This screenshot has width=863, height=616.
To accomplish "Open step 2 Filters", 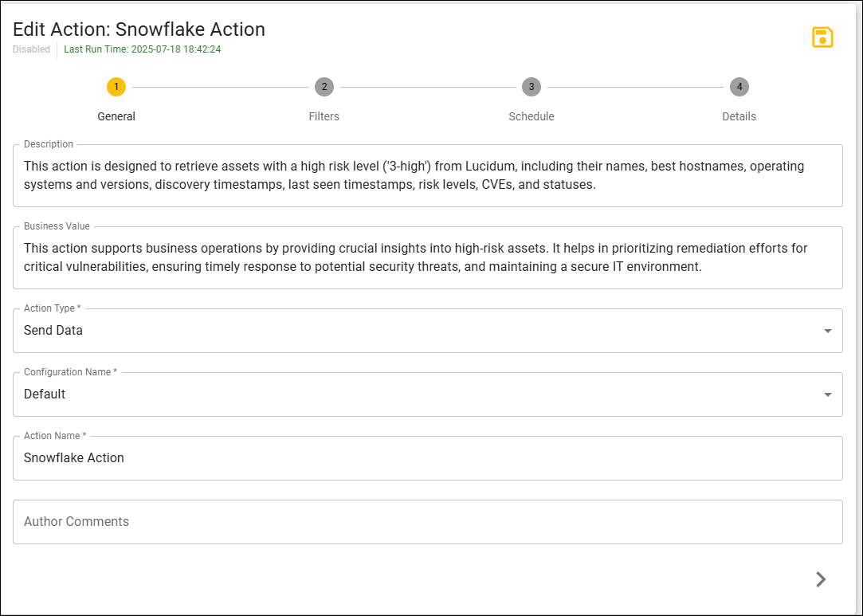I will pos(324,87).
